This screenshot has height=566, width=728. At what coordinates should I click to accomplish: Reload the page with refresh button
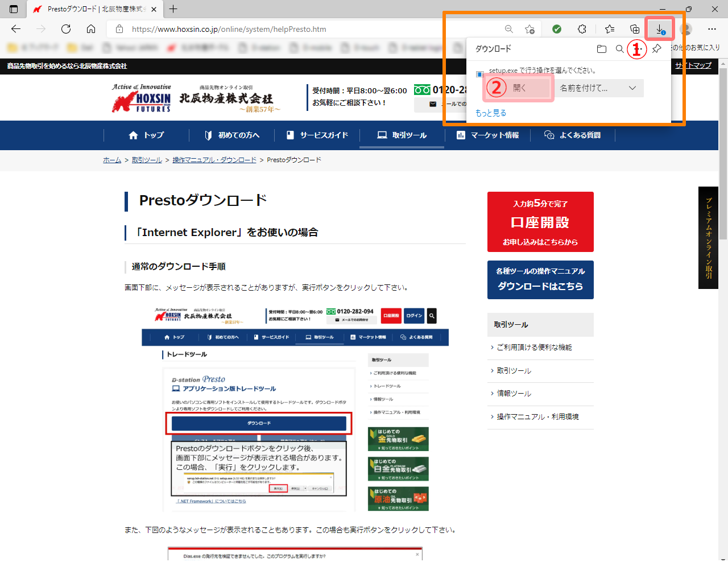pyautogui.click(x=66, y=29)
